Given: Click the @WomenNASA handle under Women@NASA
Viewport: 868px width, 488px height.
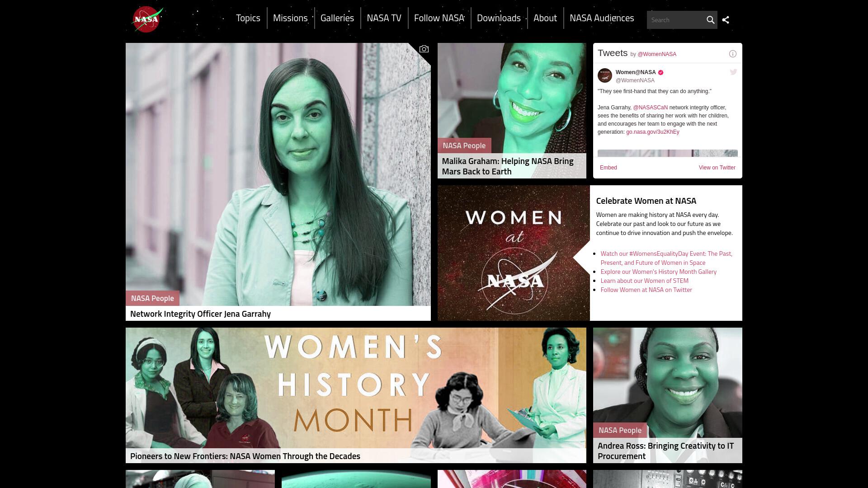Looking at the screenshot, I should 635,80.
